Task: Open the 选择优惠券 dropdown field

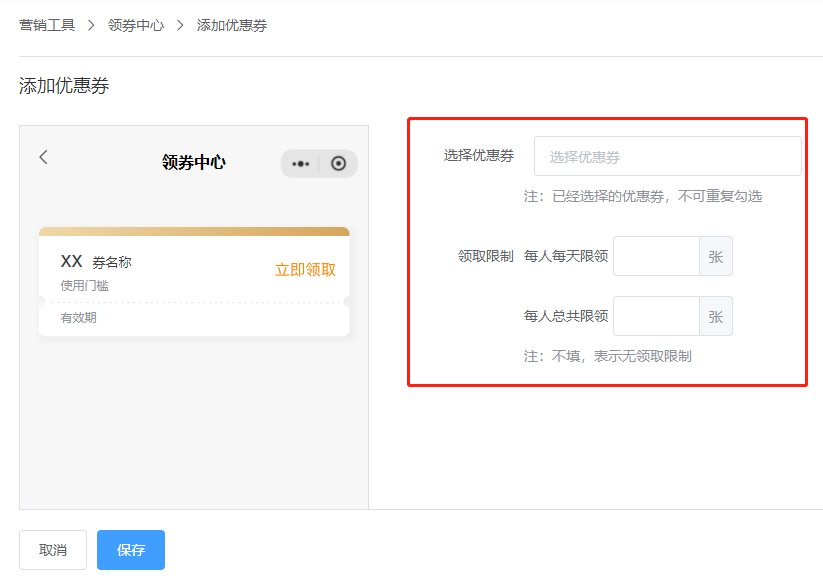Action: [x=668, y=156]
